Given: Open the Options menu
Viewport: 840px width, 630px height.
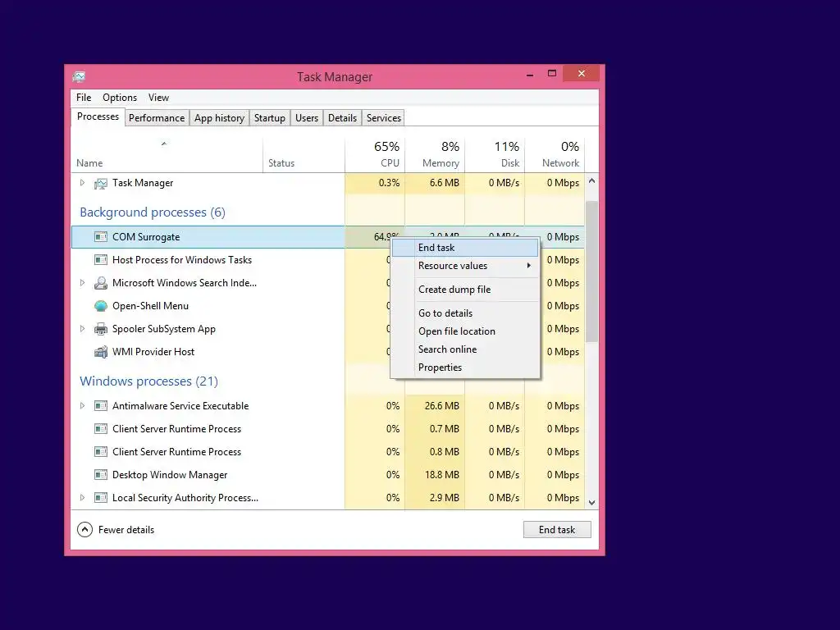Looking at the screenshot, I should click(x=120, y=98).
